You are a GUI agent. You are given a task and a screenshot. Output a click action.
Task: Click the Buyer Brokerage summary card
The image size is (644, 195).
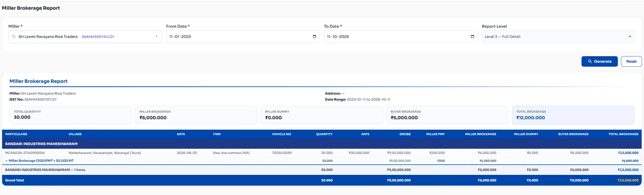pos(447,115)
